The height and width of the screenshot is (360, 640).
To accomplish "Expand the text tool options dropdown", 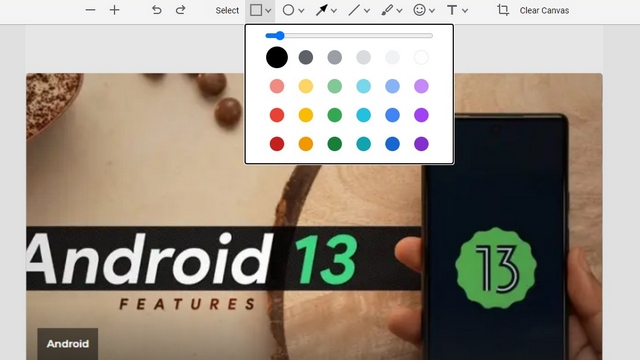I will (464, 11).
